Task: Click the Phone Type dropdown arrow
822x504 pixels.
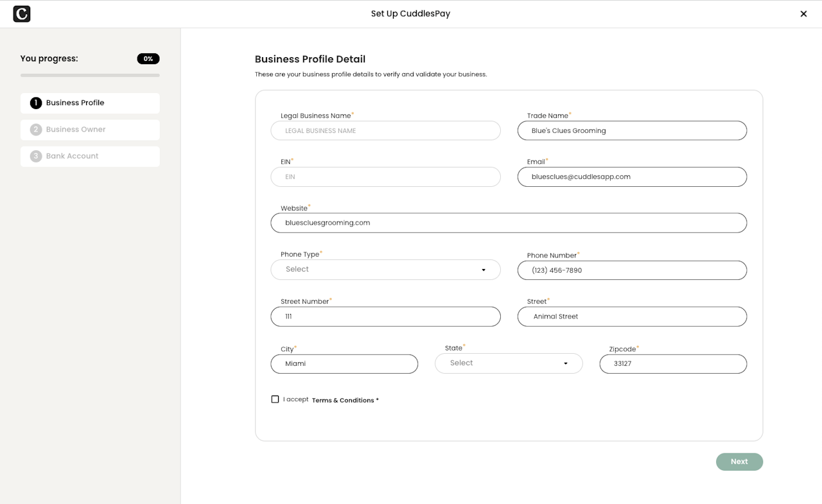Action: 484,270
